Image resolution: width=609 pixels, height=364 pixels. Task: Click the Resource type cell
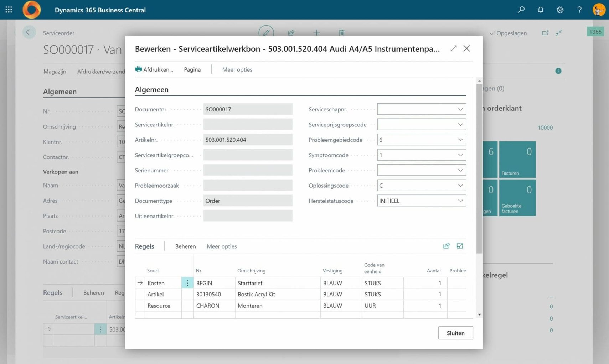click(163, 306)
